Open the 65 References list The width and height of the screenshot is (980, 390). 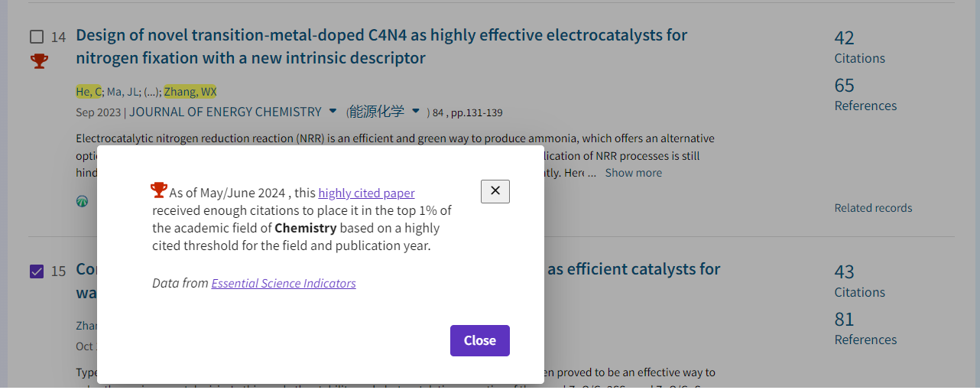(845, 86)
